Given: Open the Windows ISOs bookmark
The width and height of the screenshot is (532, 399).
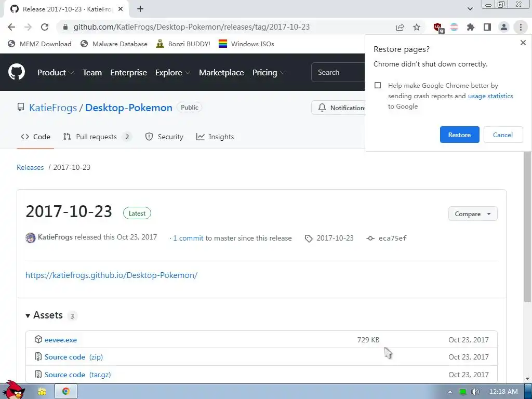Looking at the screenshot, I should 246,44.
